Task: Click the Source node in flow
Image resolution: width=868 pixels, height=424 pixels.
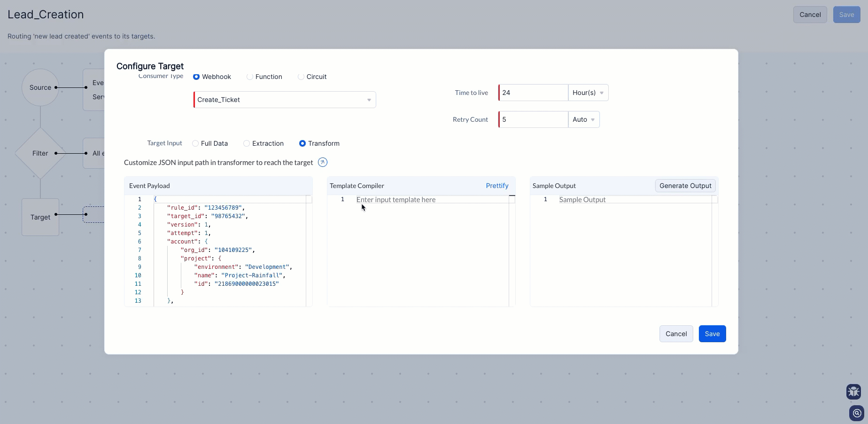Action: click(40, 87)
